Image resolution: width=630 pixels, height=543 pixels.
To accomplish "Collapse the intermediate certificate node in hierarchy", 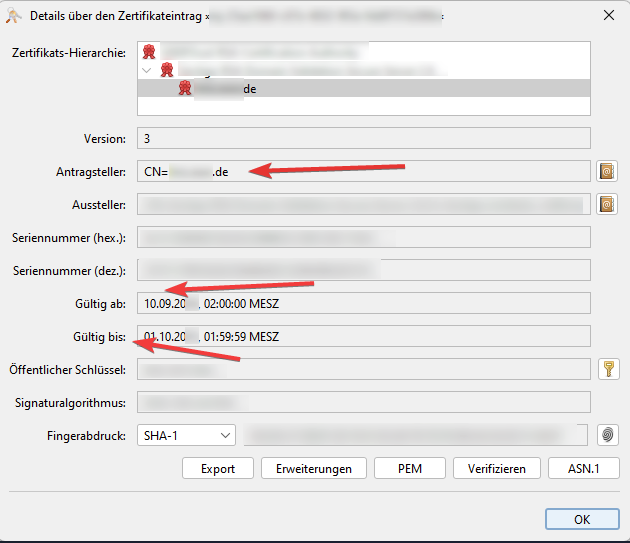I will click(x=148, y=71).
